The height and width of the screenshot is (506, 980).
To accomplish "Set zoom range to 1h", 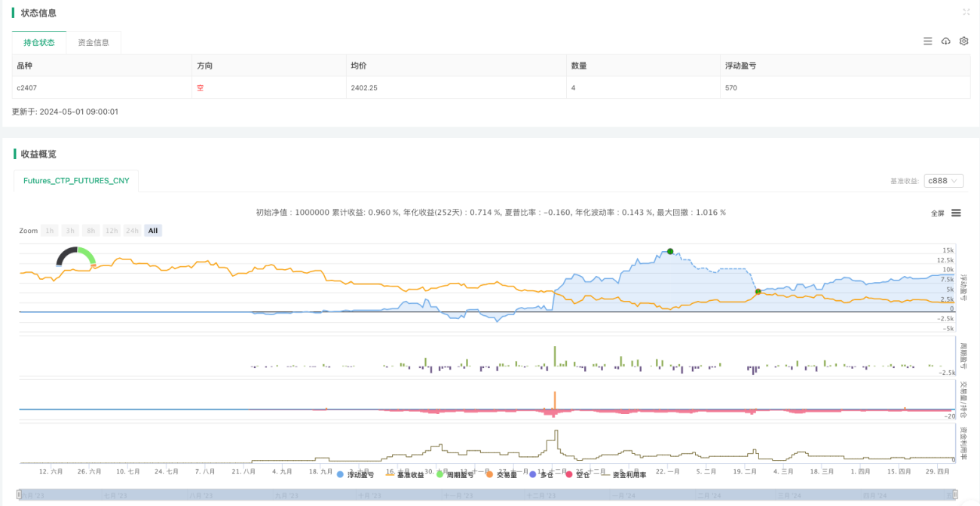I will pyautogui.click(x=49, y=231).
